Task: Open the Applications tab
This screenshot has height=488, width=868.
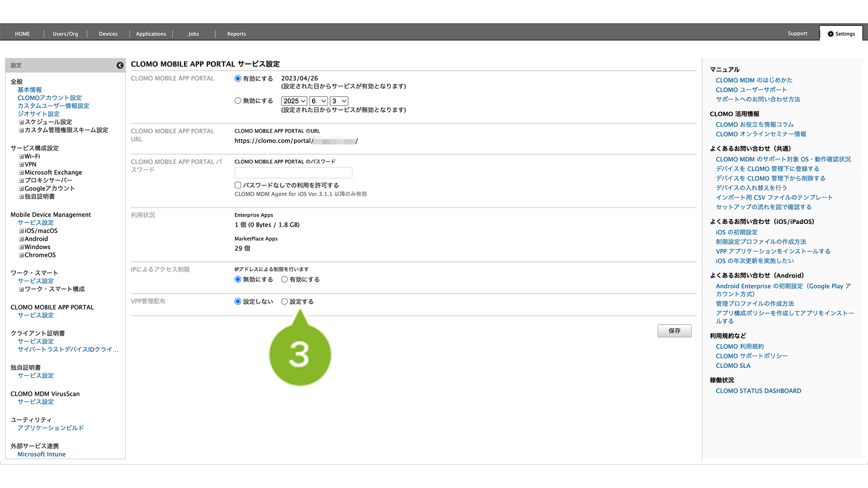Action: tap(151, 34)
